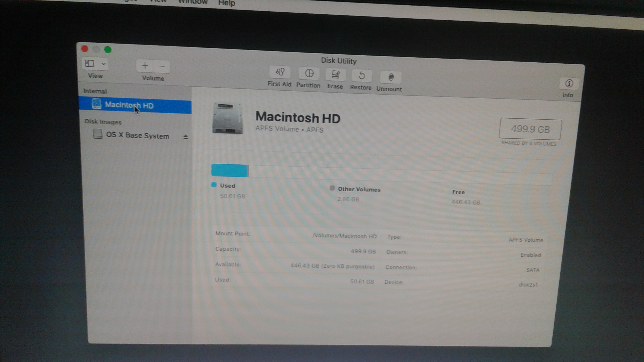Click the 'Enabled' owners value

click(x=530, y=255)
